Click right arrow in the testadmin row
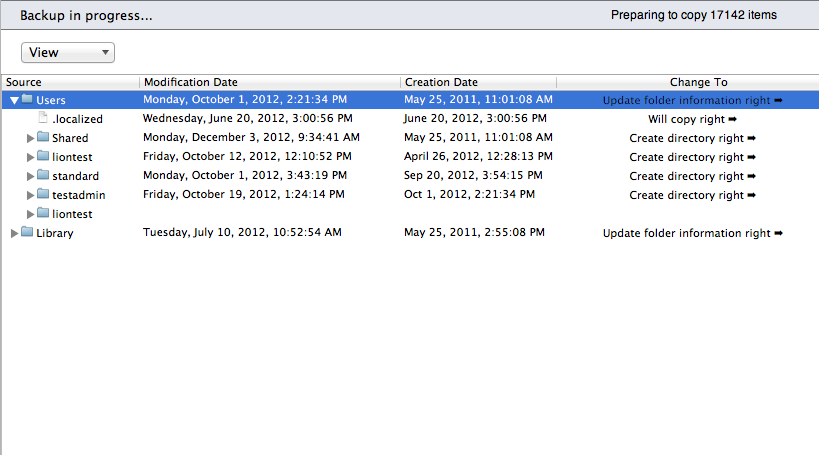Image resolution: width=819 pixels, height=455 pixels. (x=752, y=195)
